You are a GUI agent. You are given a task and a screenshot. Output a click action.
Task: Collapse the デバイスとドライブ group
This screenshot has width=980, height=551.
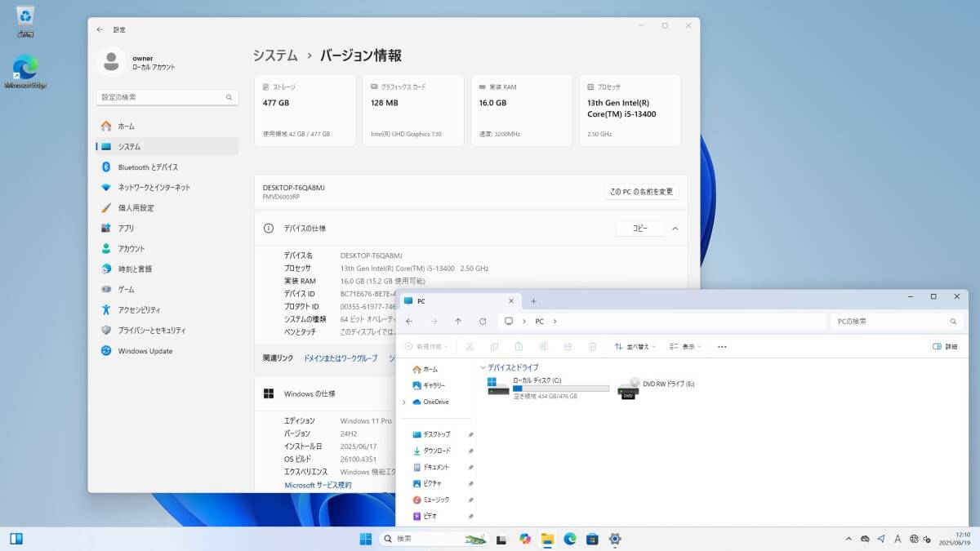pyautogui.click(x=483, y=368)
